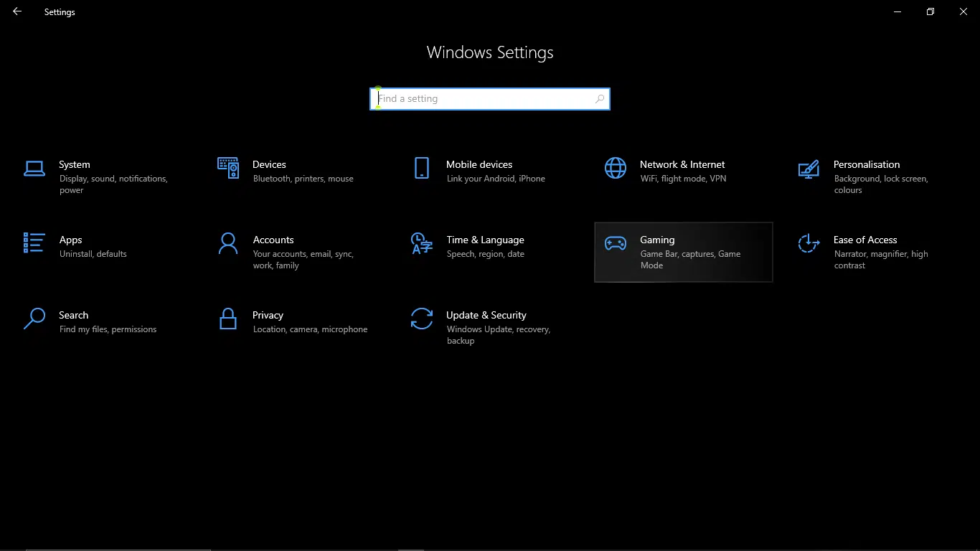Click 'Narrator, magnifier, high contrast' text

tap(881, 260)
